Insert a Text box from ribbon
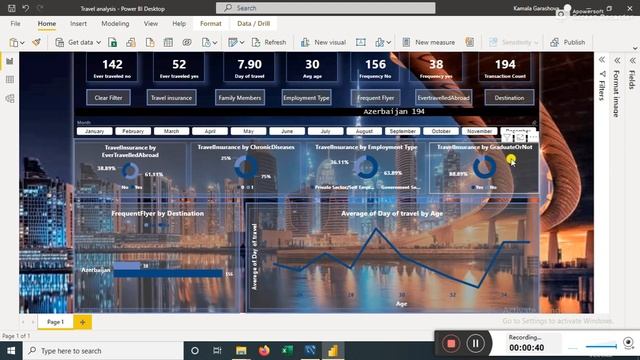The image size is (640, 360). (361, 42)
